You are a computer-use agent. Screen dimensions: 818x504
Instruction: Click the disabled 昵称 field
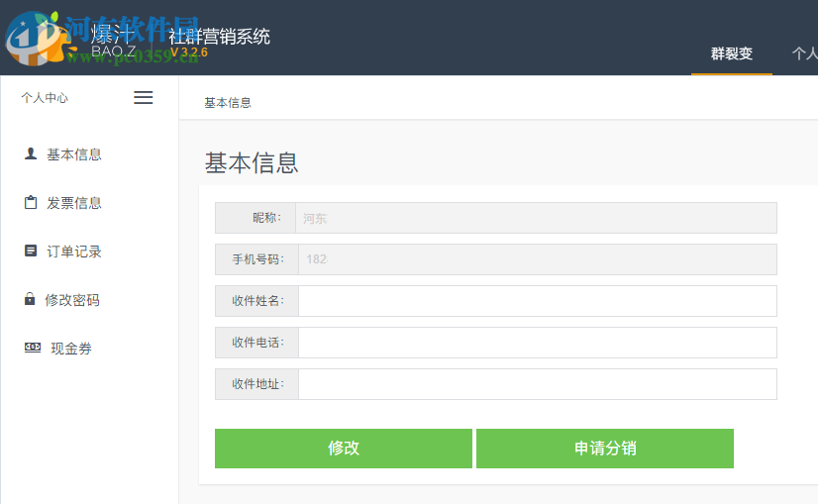(x=536, y=218)
